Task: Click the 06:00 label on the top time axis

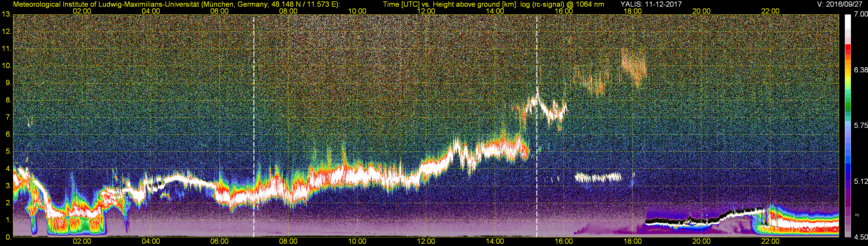Action: [x=219, y=11]
